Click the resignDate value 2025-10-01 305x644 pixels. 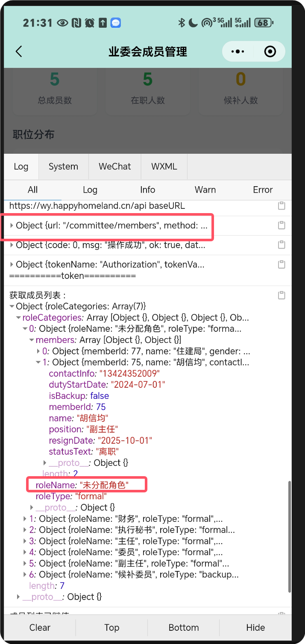coord(125,440)
